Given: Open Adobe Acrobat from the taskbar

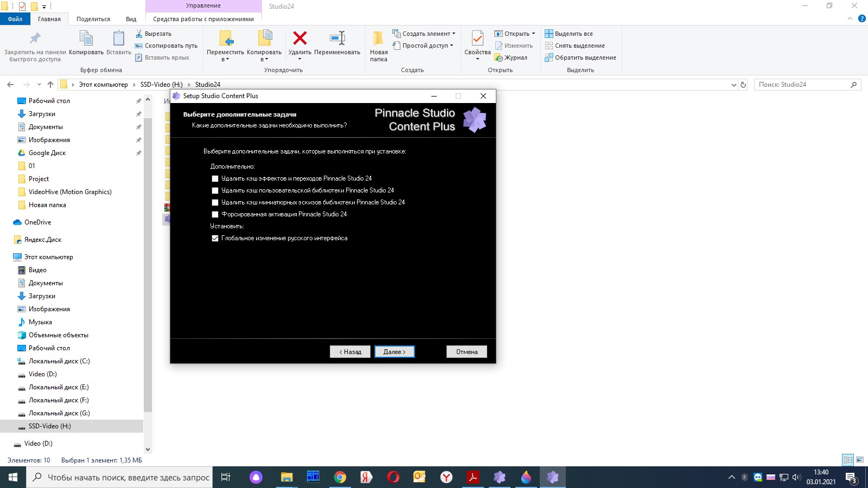Looking at the screenshot, I should (473, 477).
